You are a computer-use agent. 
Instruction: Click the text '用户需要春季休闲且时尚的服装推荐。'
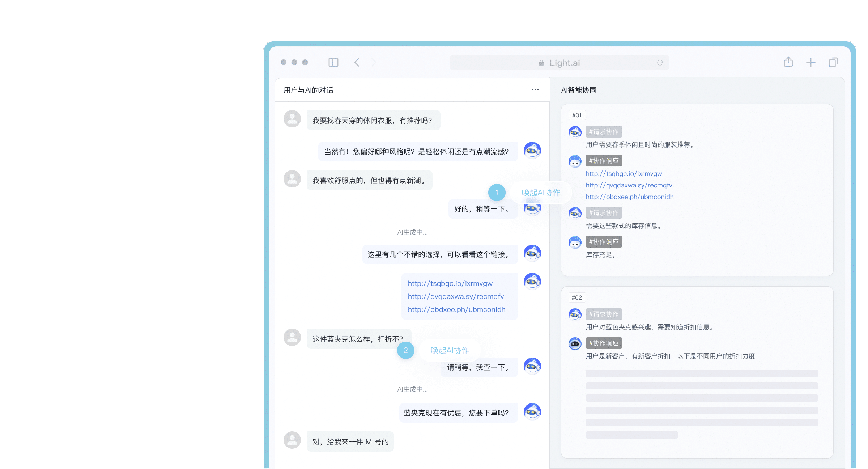641,145
